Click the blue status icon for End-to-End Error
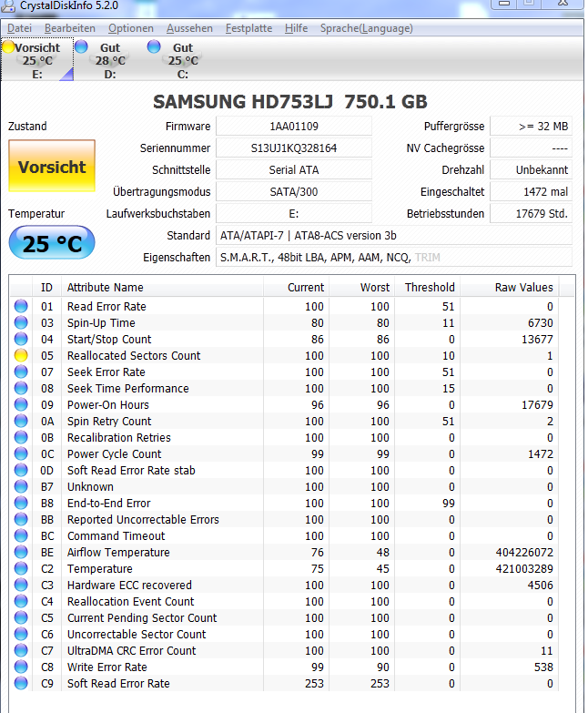Screen dimensions: 588x713 21,503
